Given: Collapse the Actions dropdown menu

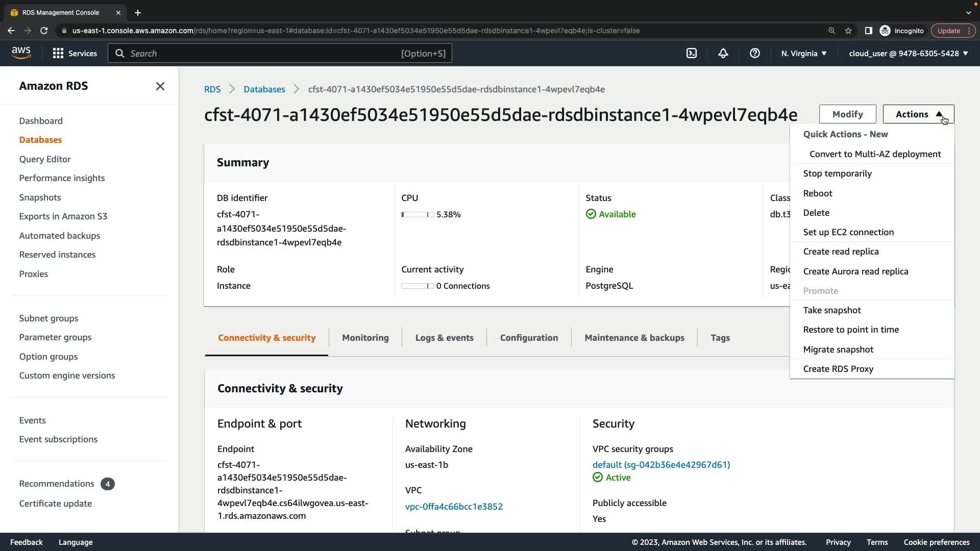Looking at the screenshot, I should 918,114.
